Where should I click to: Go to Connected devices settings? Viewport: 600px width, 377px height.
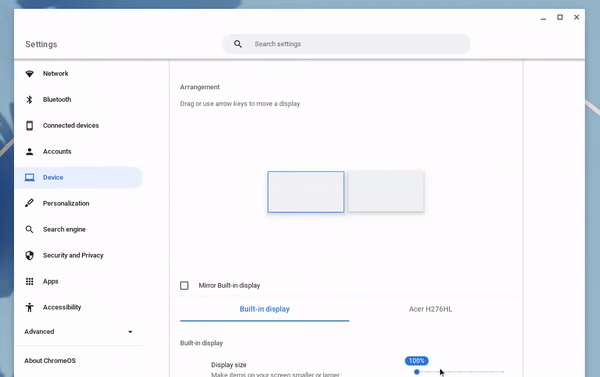pyautogui.click(x=71, y=126)
